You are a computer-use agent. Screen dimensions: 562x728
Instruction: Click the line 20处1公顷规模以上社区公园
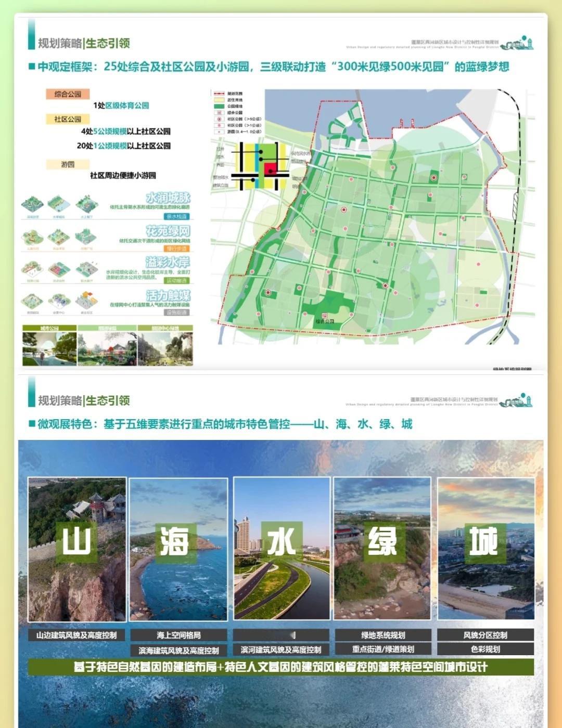point(124,146)
